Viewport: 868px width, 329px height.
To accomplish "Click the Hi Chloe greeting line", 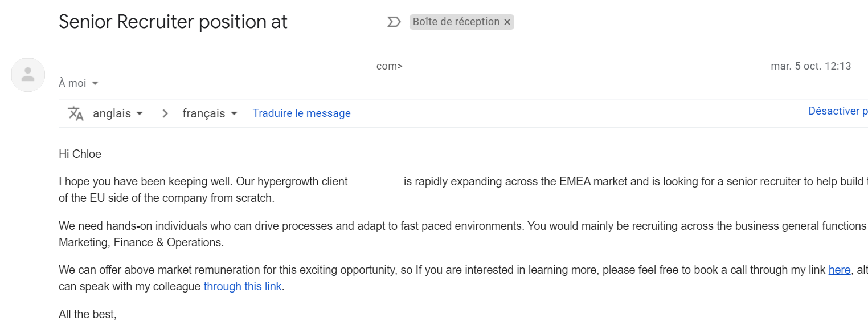I will (80, 154).
